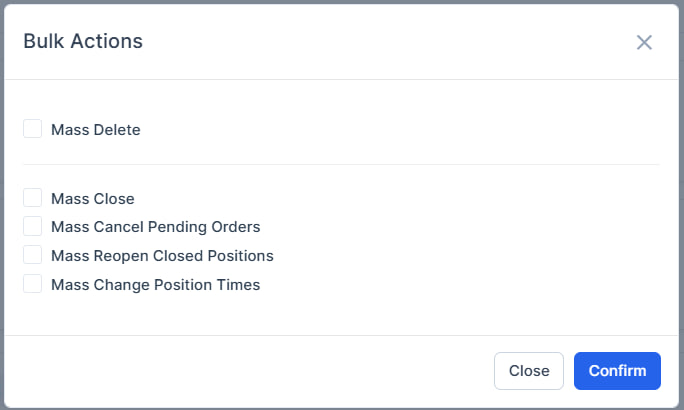The height and width of the screenshot is (410, 684).
Task: Click the Mass Reopen Closed Positions label
Action: tap(162, 256)
